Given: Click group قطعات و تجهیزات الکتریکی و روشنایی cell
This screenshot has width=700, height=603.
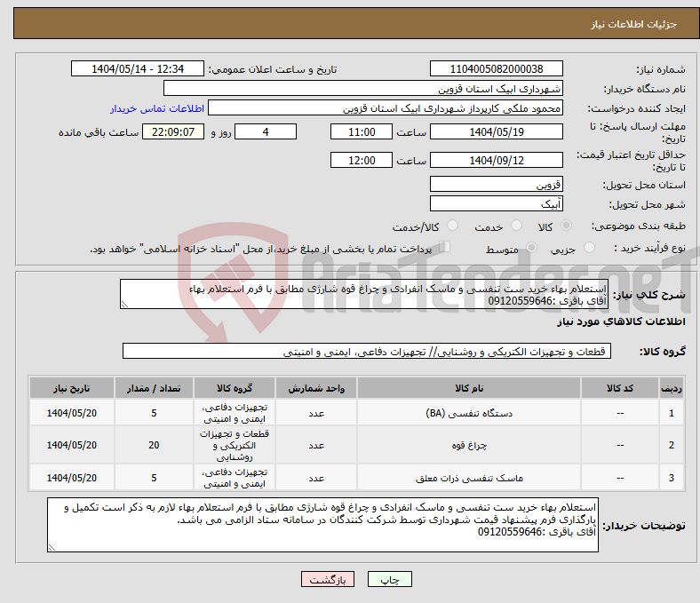Looking at the screenshot, I should tap(235, 445).
